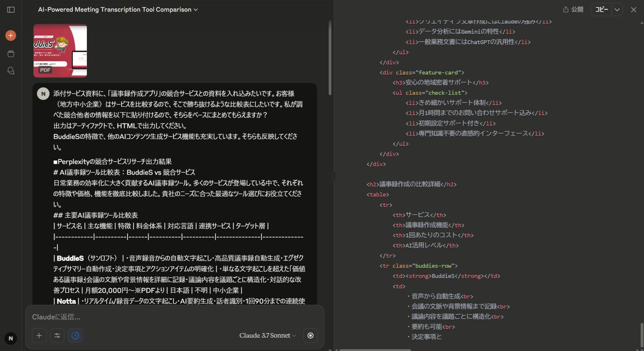The image size is (644, 351).
Task: Toggle the sidebar panel icon
Action: [11, 10]
